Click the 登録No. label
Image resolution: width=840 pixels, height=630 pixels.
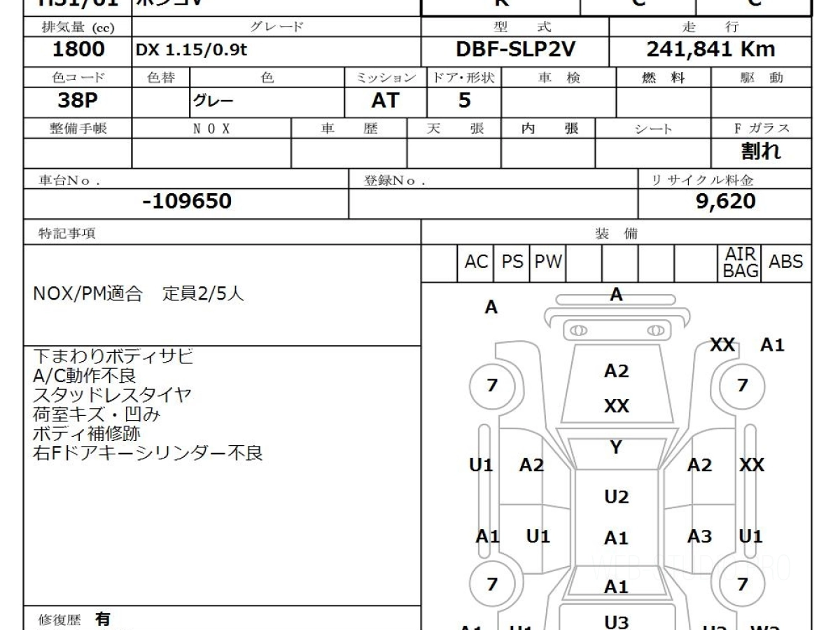tap(395, 180)
